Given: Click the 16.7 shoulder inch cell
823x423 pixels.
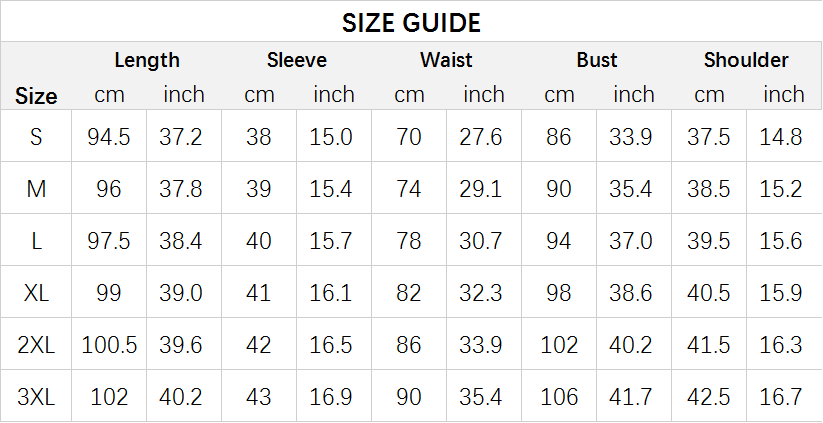Looking at the screenshot, I should tap(781, 397).
